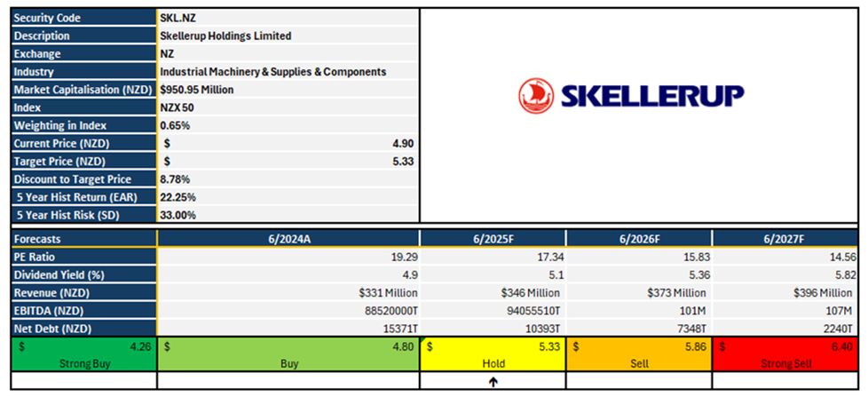The image size is (868, 397).
Task: Select the $331 Million revenue cell
Action: tap(288, 292)
